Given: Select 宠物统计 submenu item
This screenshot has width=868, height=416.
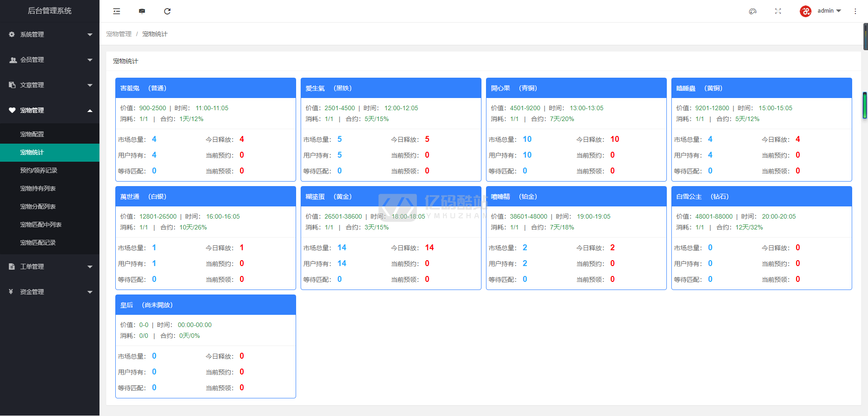Looking at the screenshot, I should (x=50, y=152).
